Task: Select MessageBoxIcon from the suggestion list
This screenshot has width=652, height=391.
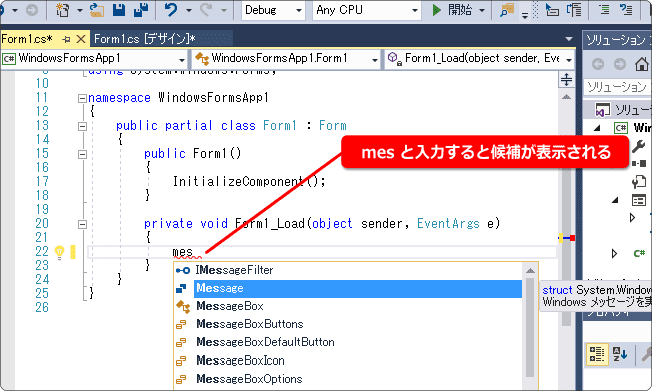Action: [348, 361]
